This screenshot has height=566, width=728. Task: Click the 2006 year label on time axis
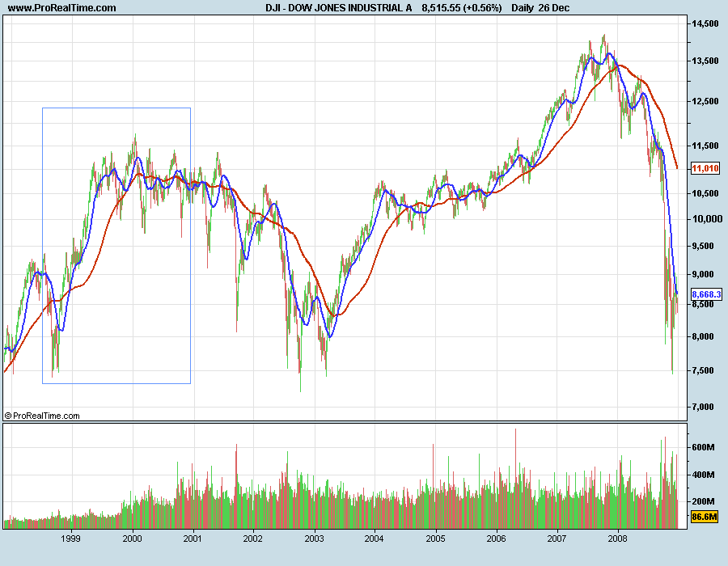click(x=496, y=539)
